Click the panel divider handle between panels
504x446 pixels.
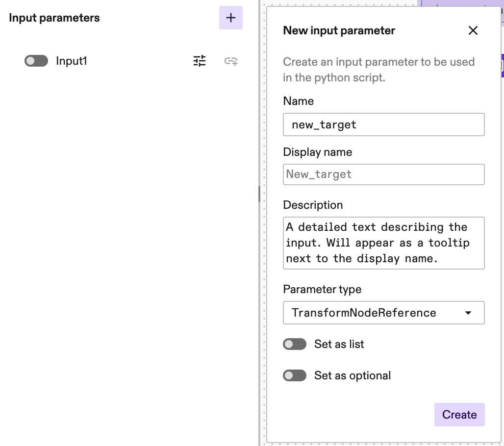pyautogui.click(x=259, y=194)
